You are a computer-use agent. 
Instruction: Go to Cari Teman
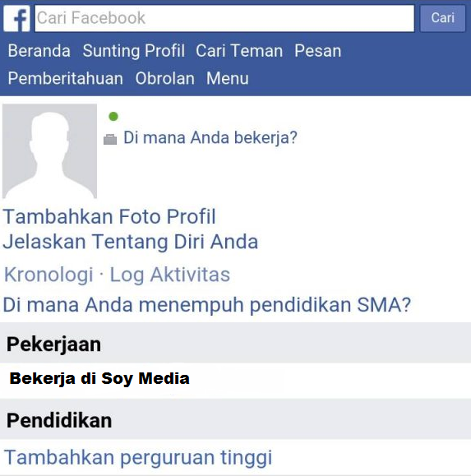239,51
